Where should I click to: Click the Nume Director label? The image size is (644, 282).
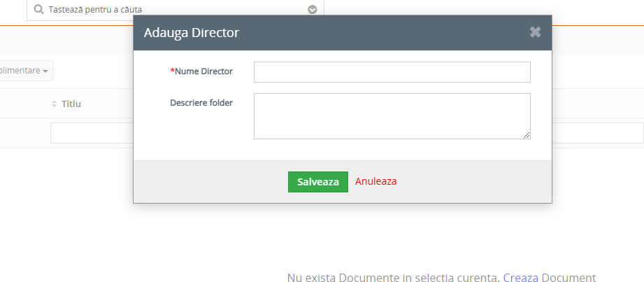point(201,71)
